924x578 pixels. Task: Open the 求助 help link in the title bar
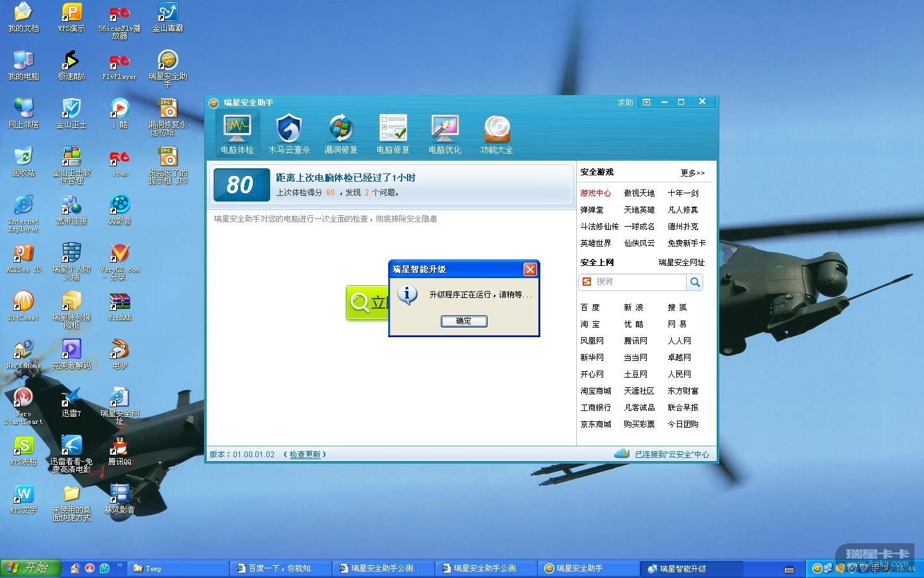coord(625,103)
